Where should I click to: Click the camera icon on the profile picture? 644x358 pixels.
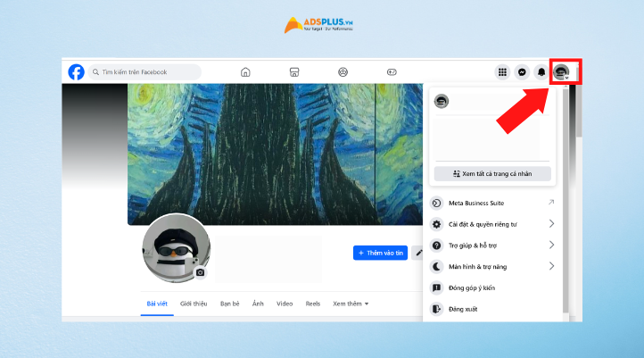tap(200, 272)
